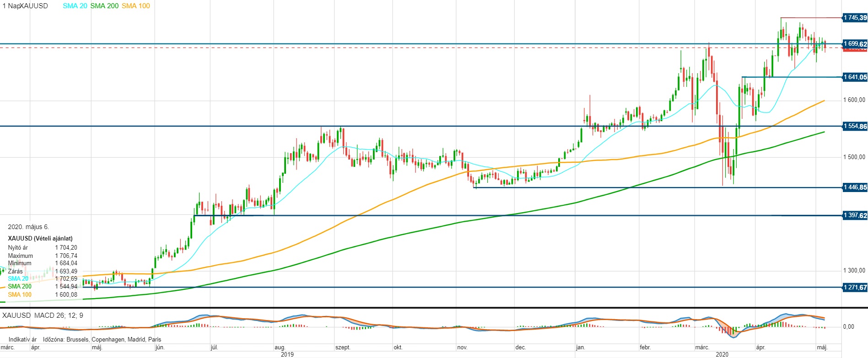Screen dimensions: 868x358
Task: Click the okt. month label on time axis
Action: pyautogui.click(x=398, y=347)
